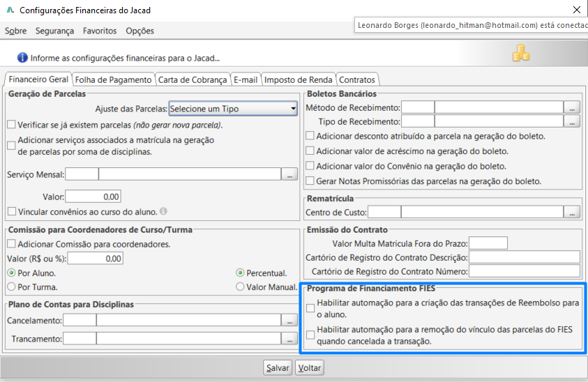Click the gold coins icon
The width and height of the screenshot is (588, 382).
[521, 53]
